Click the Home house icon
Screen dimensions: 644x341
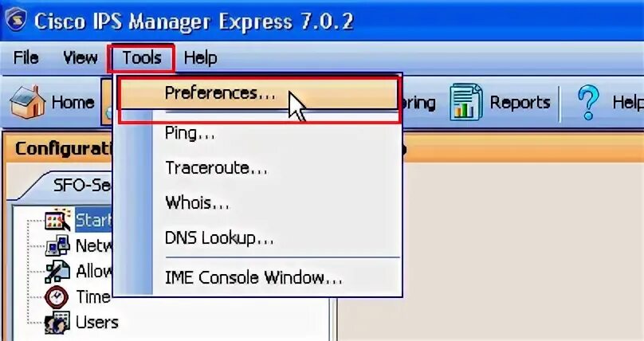28,102
